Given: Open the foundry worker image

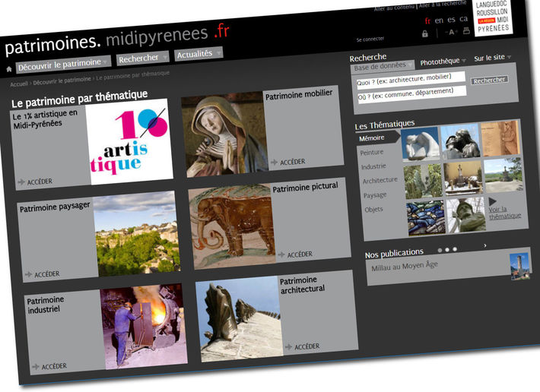Looking at the screenshot, I should [x=144, y=327].
